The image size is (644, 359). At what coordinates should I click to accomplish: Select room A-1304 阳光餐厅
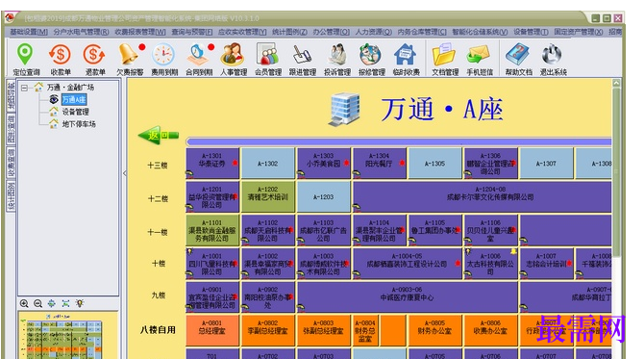[380, 164]
